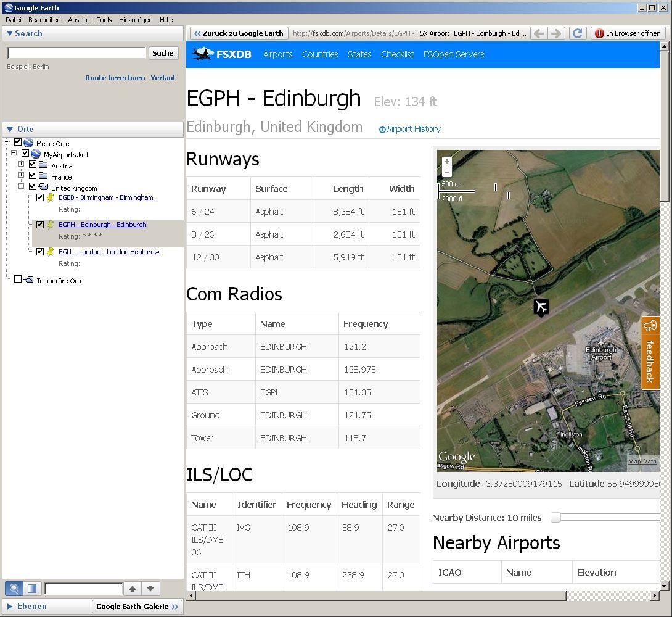Click the Airport History clock icon

coord(382,130)
